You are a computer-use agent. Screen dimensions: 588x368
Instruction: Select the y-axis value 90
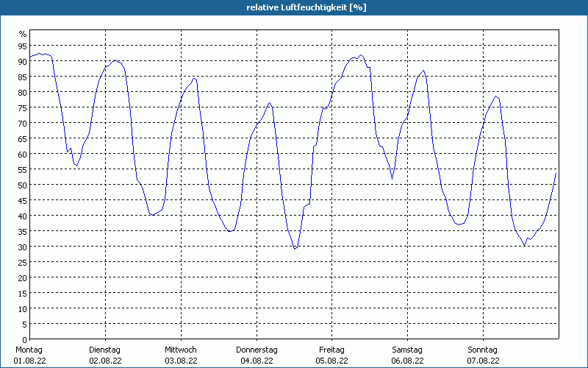[x=23, y=61]
